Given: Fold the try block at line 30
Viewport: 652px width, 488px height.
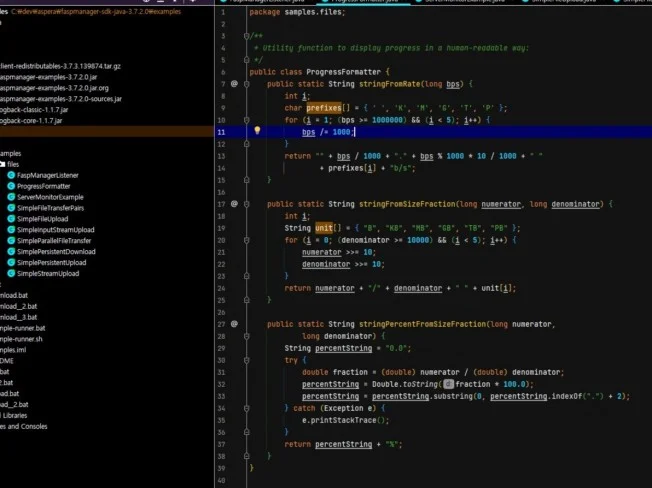Looking at the screenshot, I should 246,359.
